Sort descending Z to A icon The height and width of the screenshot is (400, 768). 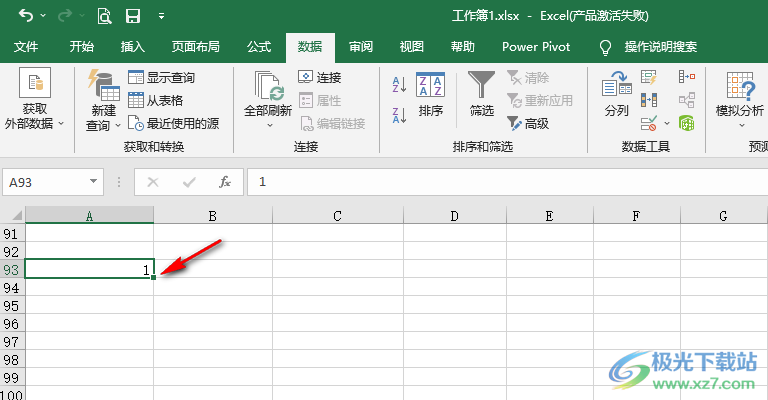pos(399,116)
